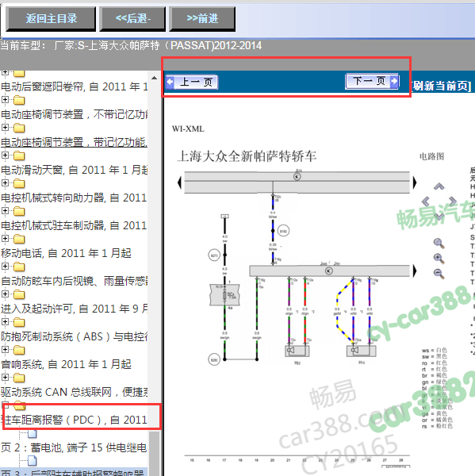
Task: Click black left triangle beside top gray bar
Action: pos(179,182)
